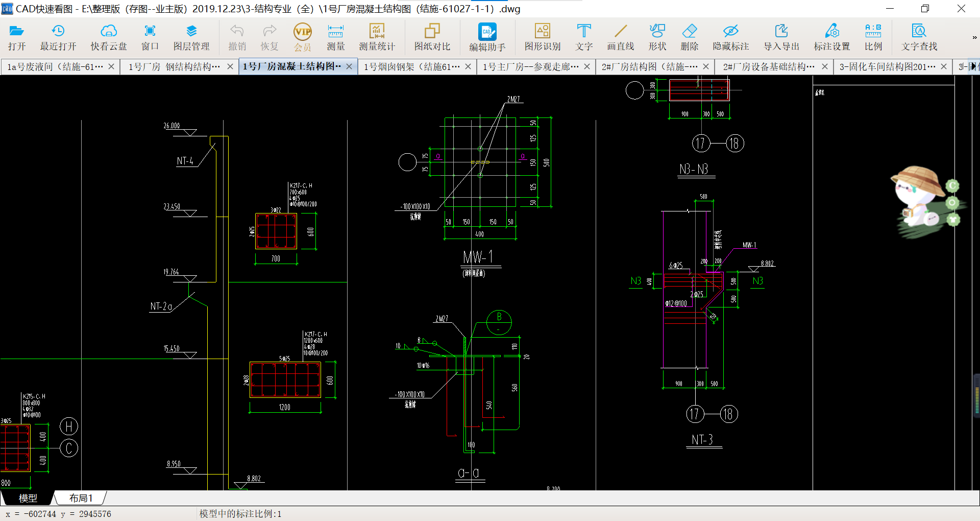Switch to tab 1号烟囱钢架
980x521 pixels.
click(411, 67)
